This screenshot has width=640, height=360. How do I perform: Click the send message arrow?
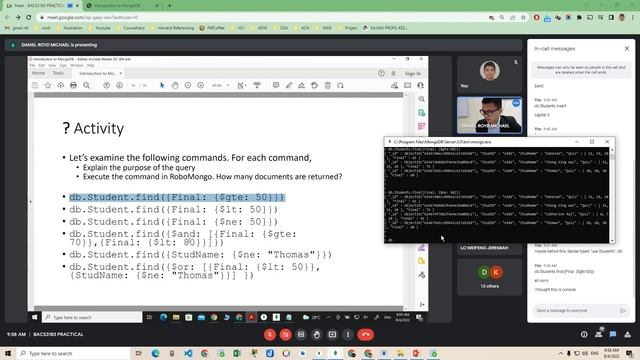pos(623,311)
